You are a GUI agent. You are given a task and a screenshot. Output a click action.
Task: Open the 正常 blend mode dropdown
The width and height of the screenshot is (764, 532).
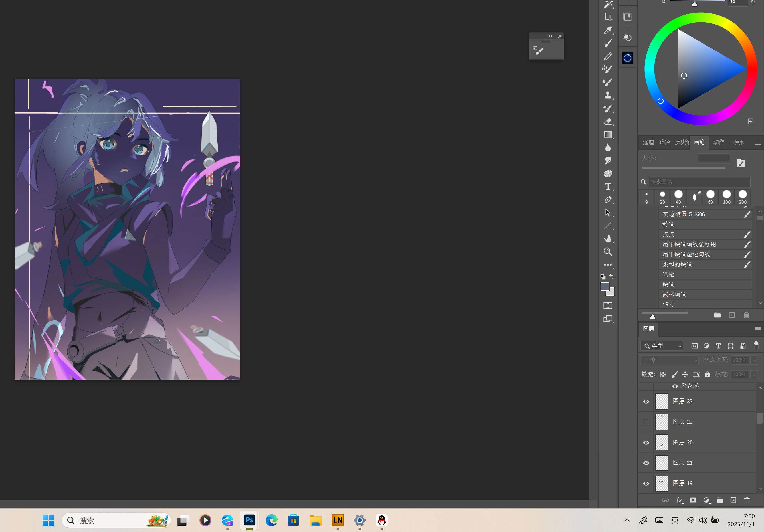point(670,360)
